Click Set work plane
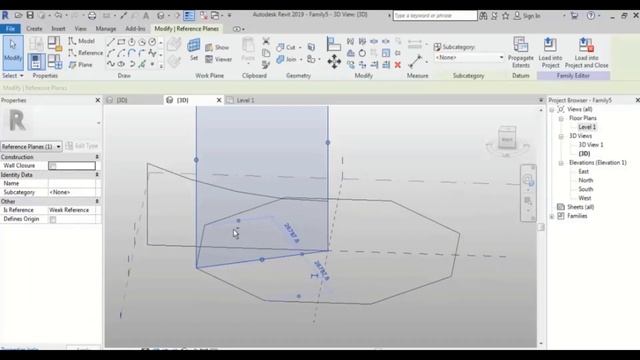The height and width of the screenshot is (360, 640). (194, 49)
